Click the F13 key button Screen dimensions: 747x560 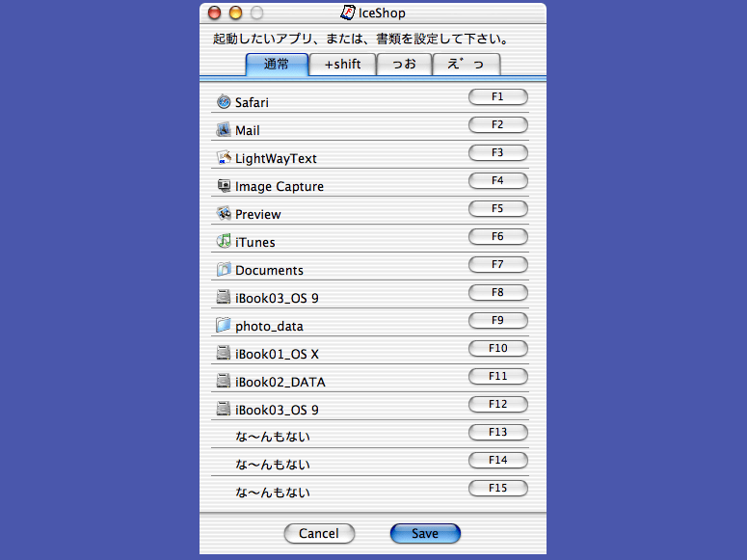(x=498, y=432)
